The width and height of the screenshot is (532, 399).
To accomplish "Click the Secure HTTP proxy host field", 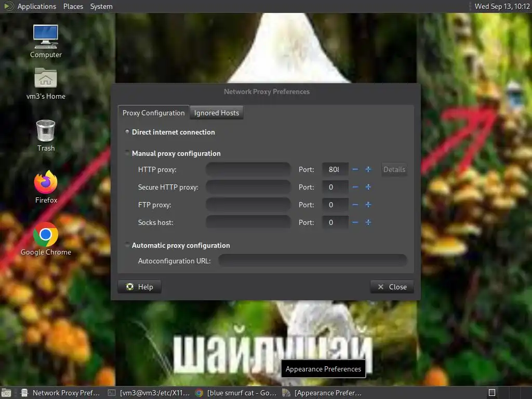I will pyautogui.click(x=248, y=187).
